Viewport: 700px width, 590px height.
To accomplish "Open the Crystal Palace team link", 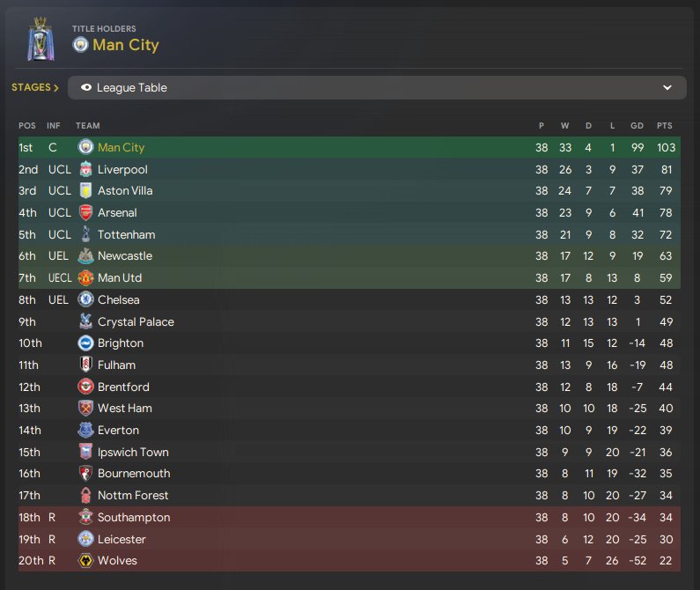I will [136, 321].
